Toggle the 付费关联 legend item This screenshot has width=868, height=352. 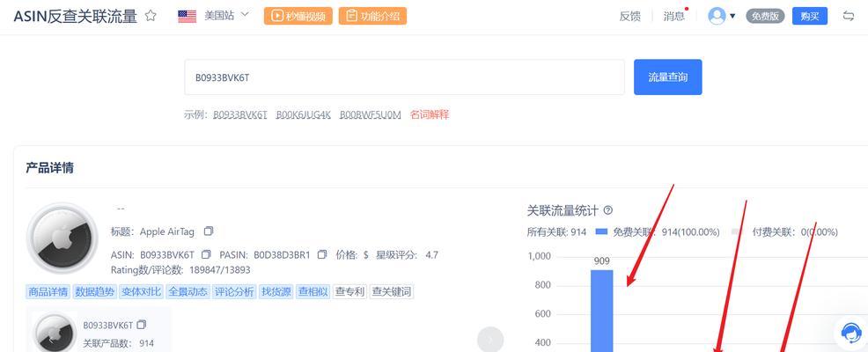[x=784, y=232]
